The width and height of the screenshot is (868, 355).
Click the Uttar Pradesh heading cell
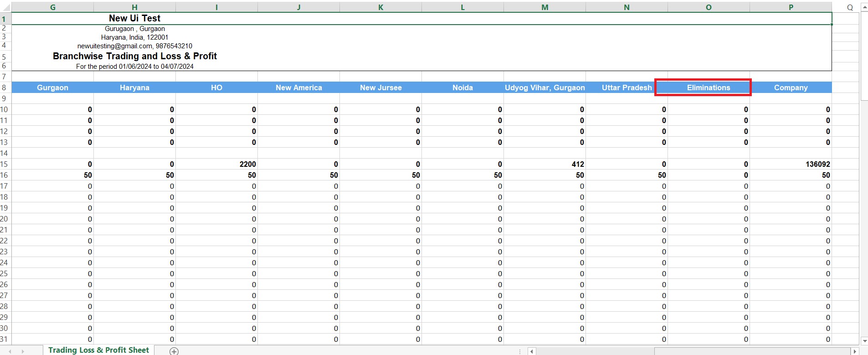[627, 87]
